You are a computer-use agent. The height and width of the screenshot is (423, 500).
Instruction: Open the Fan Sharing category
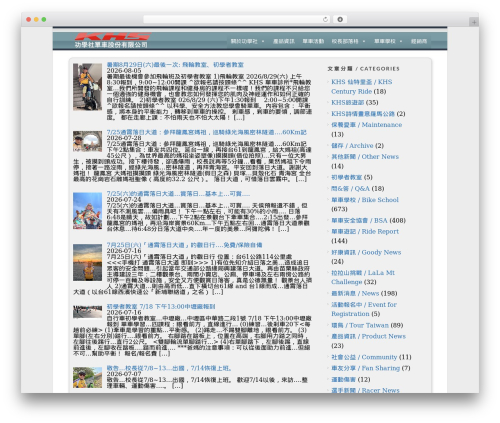[365, 368]
